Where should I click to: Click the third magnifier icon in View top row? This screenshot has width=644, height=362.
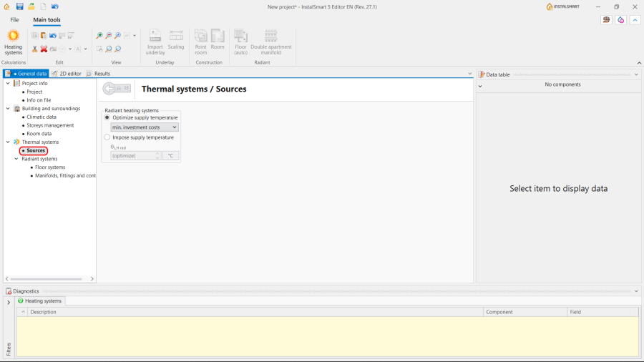pos(117,36)
